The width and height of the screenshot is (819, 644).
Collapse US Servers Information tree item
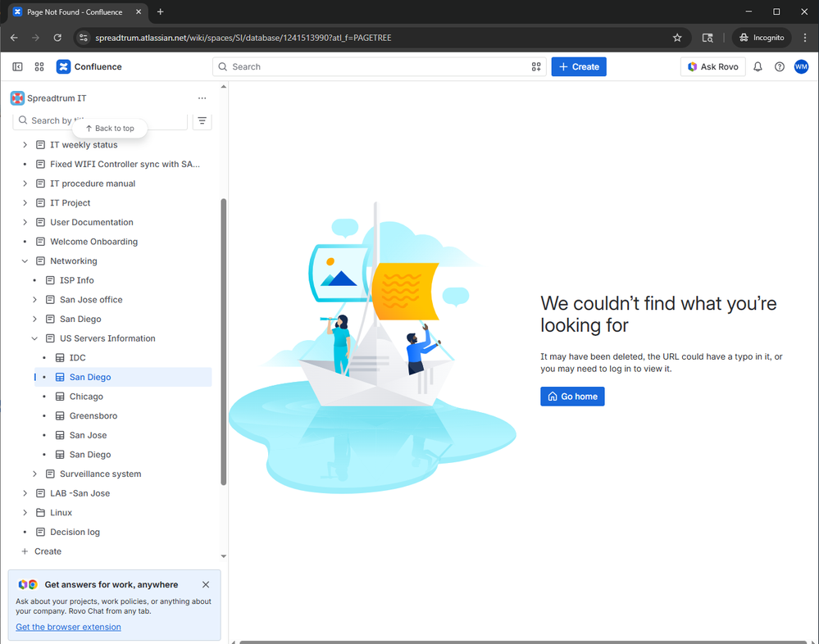[34, 338]
